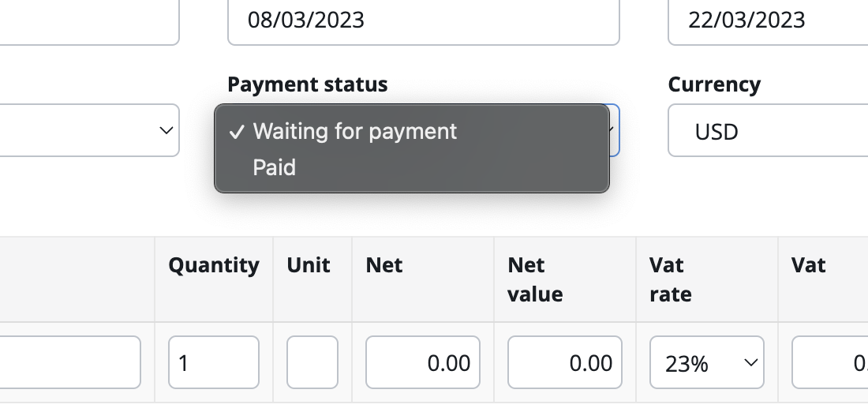
Task: Click the partially visible Vat amount input
Action: pos(829,362)
